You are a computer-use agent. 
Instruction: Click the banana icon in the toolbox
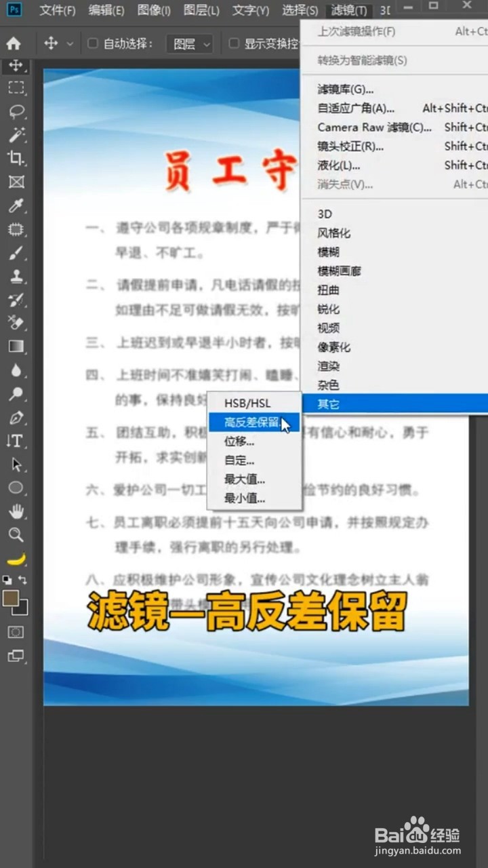[x=16, y=559]
